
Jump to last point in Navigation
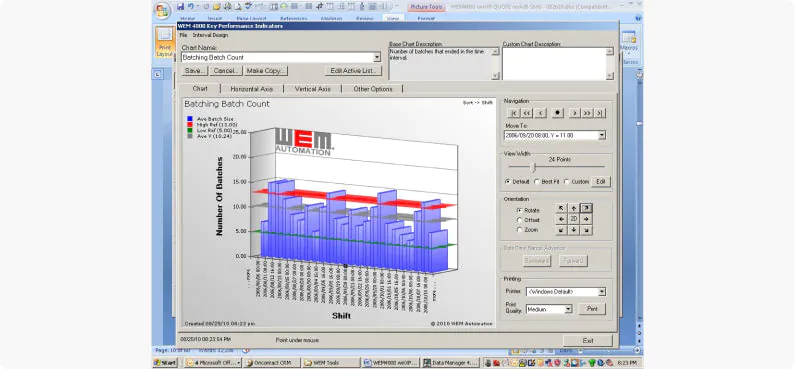[x=600, y=113]
